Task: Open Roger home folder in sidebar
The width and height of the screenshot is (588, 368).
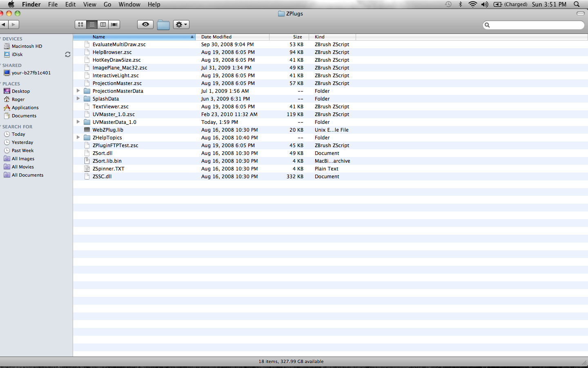Action: coord(18,99)
